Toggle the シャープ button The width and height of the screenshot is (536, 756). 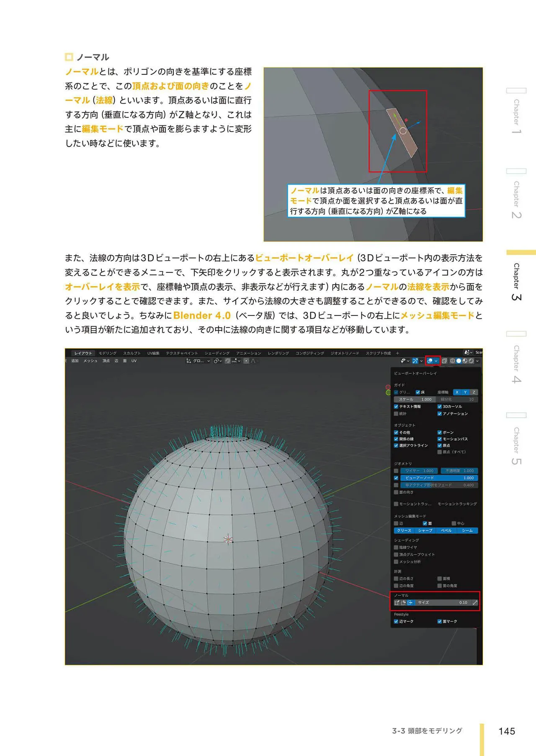[x=425, y=531]
